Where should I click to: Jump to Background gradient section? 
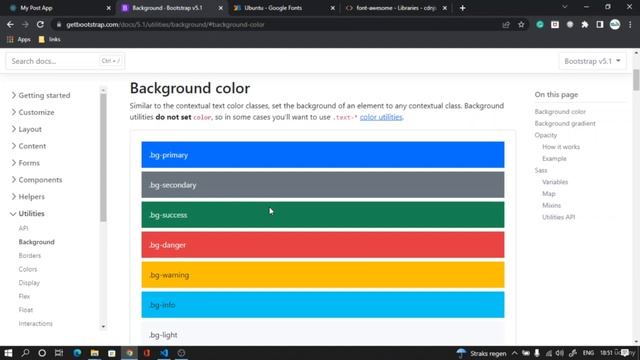(x=565, y=123)
